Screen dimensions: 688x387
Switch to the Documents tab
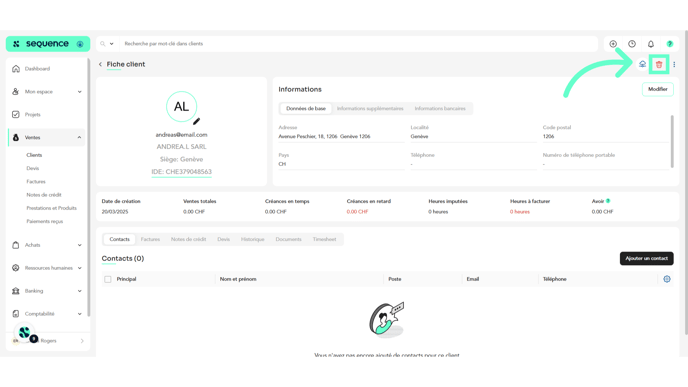pos(288,239)
